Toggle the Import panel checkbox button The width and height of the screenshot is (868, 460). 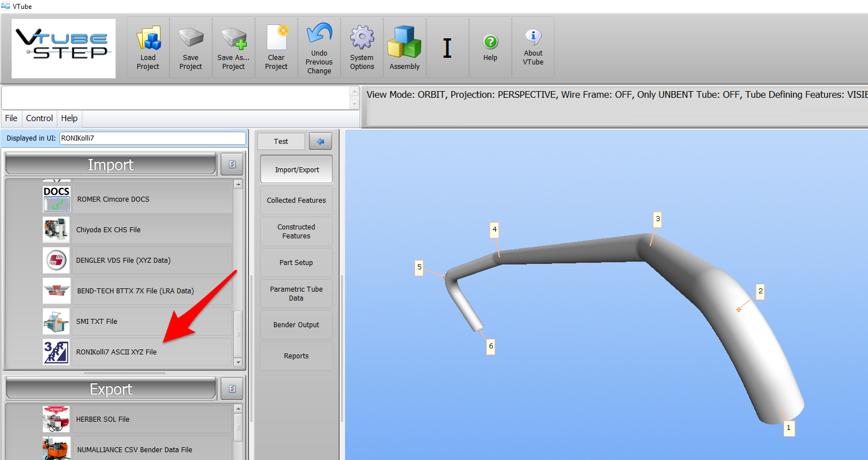click(232, 164)
